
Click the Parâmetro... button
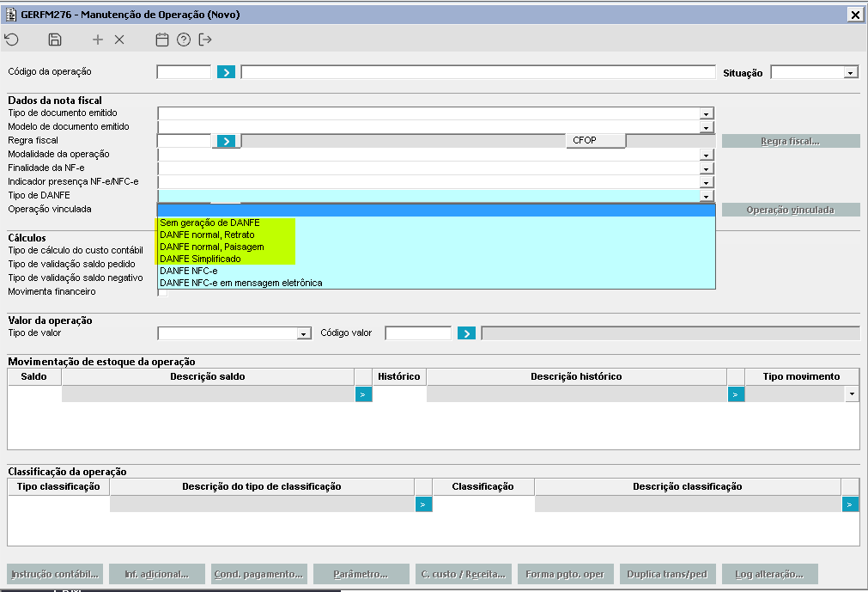tap(361, 574)
